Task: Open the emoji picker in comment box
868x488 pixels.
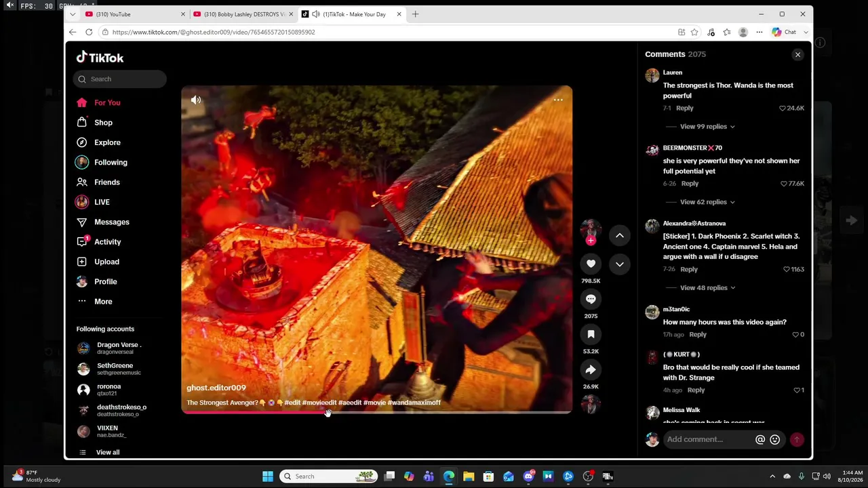Action: pos(775,440)
